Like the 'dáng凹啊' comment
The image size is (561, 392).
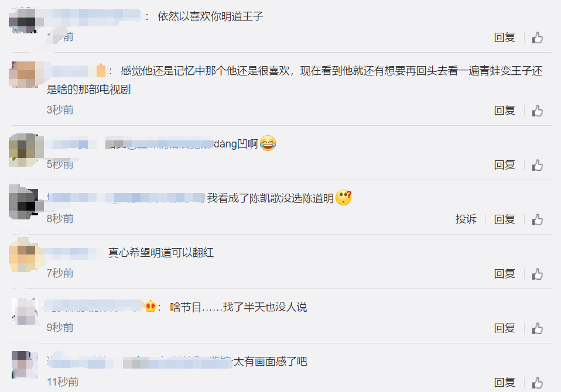[537, 165]
